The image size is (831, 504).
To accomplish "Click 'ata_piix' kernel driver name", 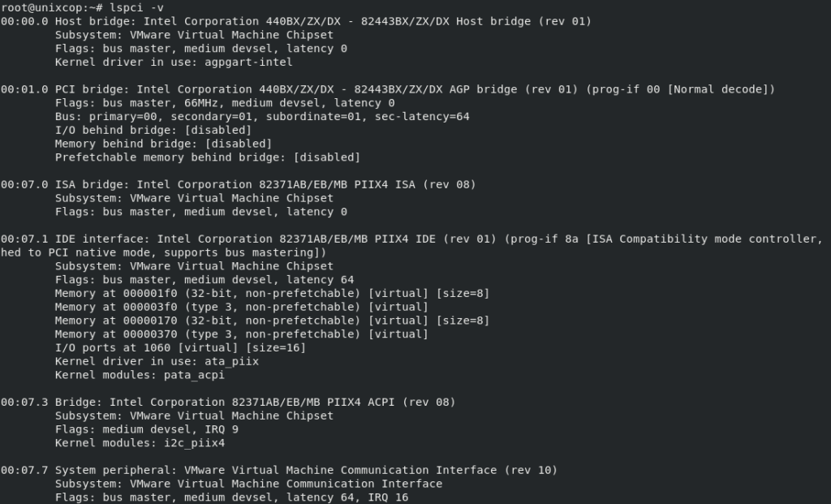I will (231, 361).
